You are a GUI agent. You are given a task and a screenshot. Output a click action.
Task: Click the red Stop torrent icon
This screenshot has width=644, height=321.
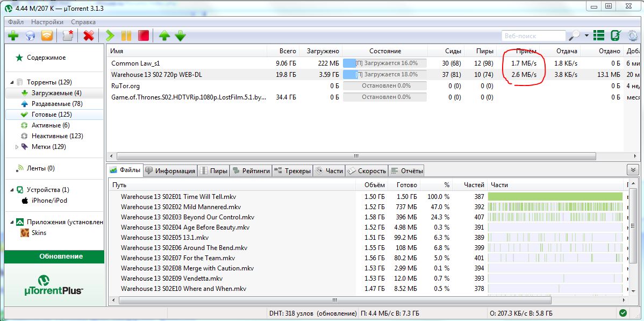click(x=143, y=36)
